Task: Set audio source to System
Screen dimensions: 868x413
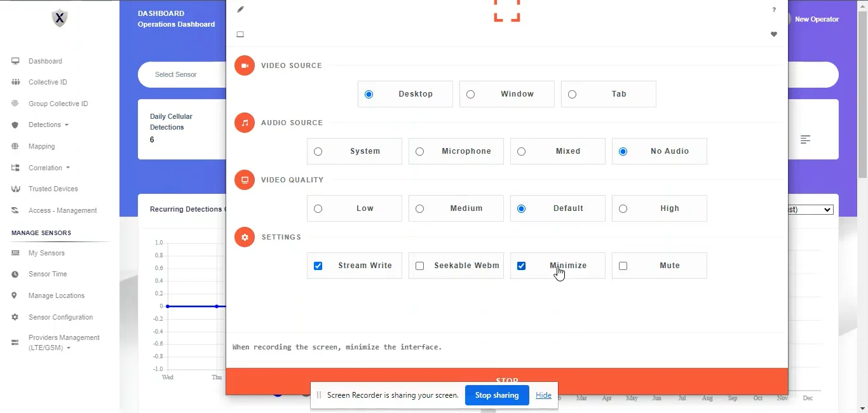Action: pos(355,151)
